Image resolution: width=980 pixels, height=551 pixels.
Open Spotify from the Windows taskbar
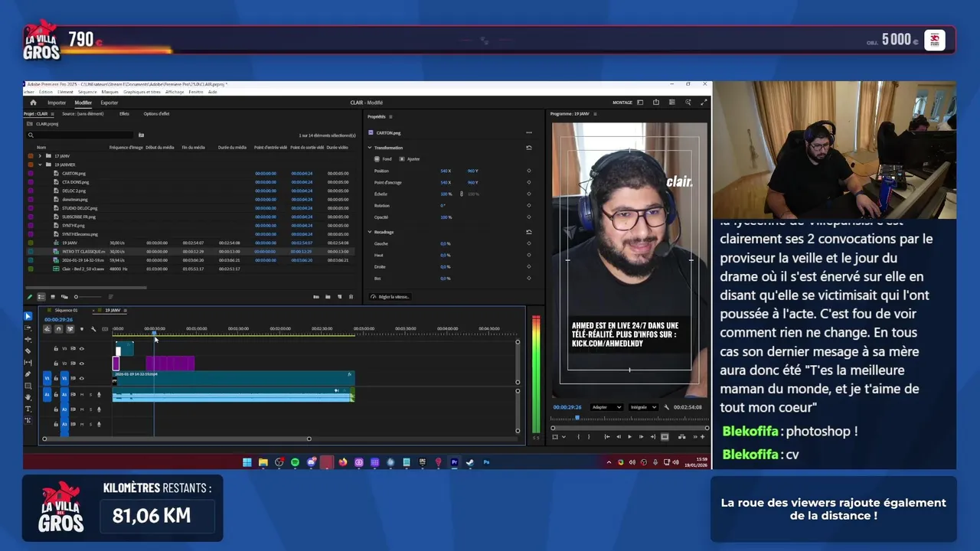click(295, 462)
